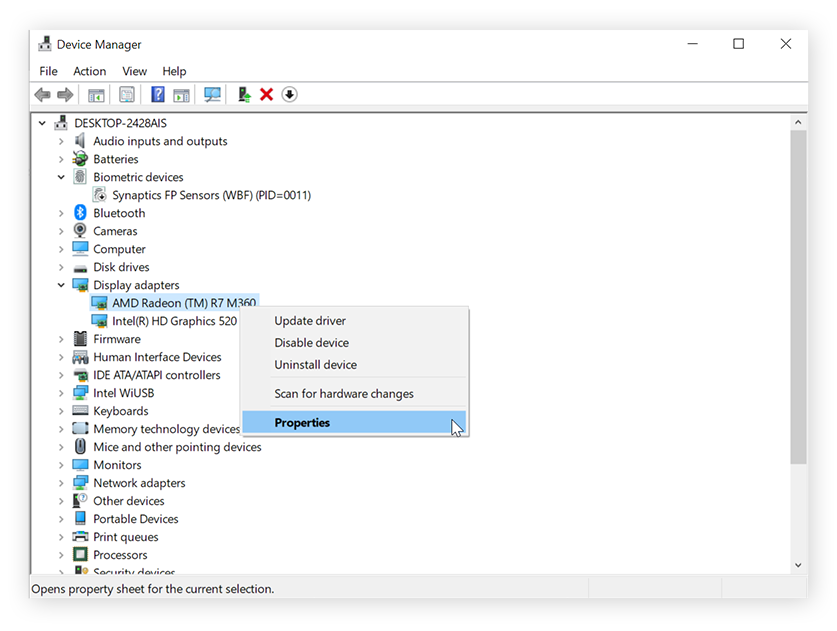Open the Action menu
Image resolution: width=837 pixels, height=631 pixels.
tap(90, 71)
